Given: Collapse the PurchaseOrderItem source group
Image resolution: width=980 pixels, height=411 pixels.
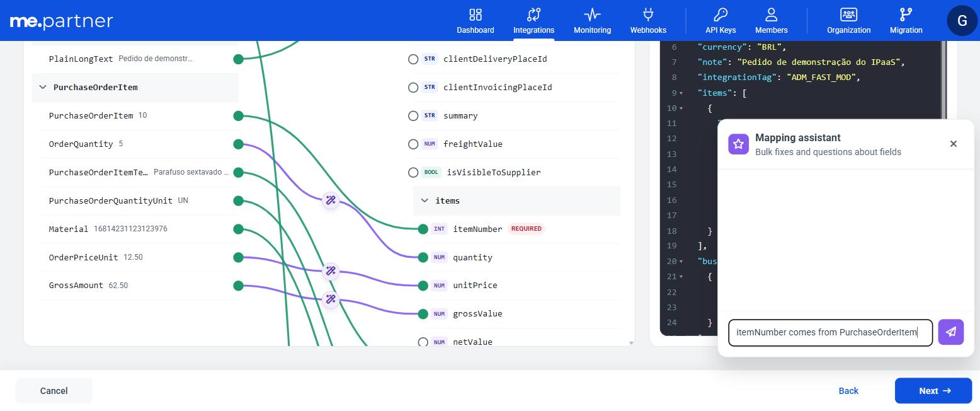Looking at the screenshot, I should click(x=43, y=87).
